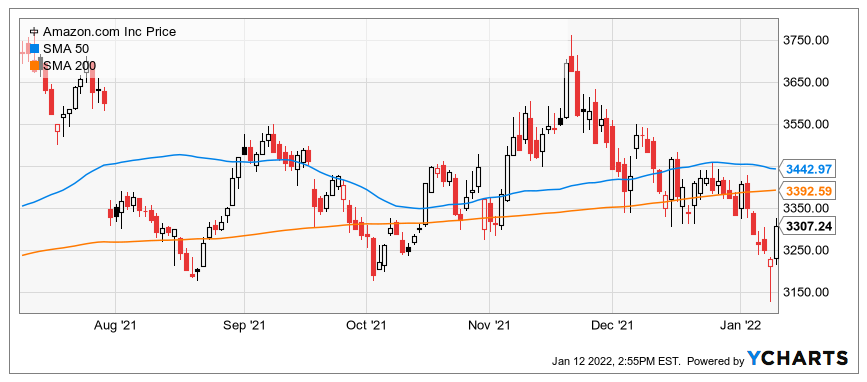
Task: Click the Aug '21 date label
Action: click(116, 325)
